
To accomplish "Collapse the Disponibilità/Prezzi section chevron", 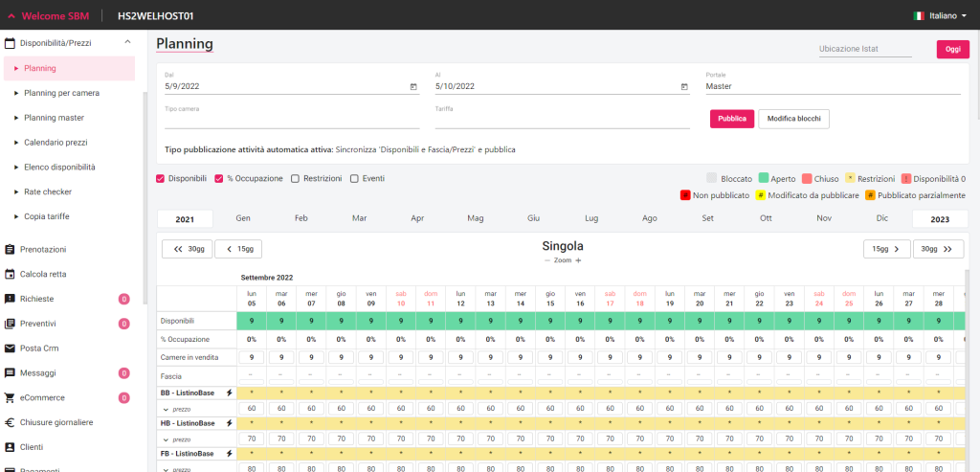I will pos(127,42).
